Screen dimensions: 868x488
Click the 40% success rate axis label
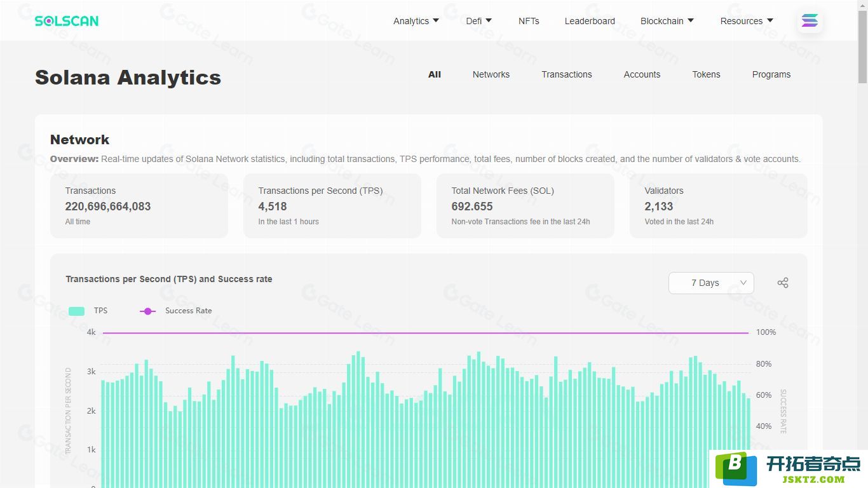pyautogui.click(x=764, y=426)
